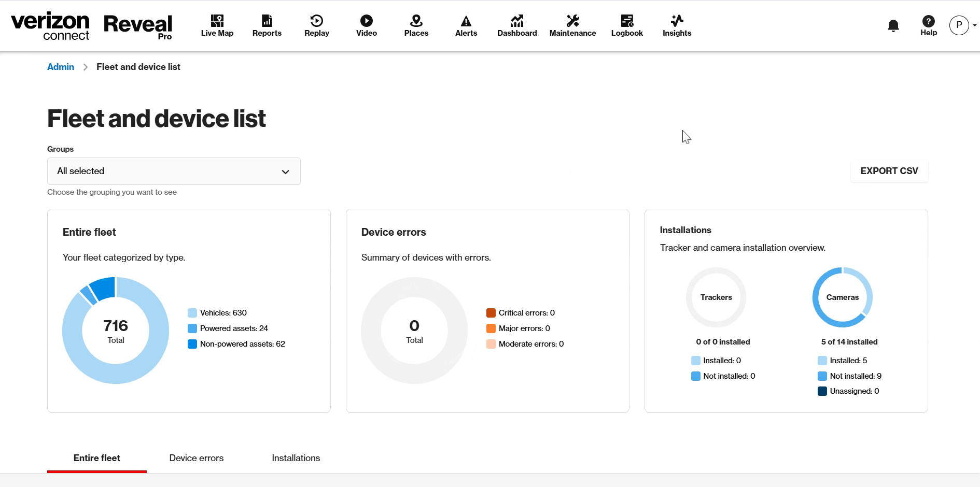Viewport: 980px width, 487px height.
Task: Click the Trackers donut chart
Action: (x=716, y=297)
